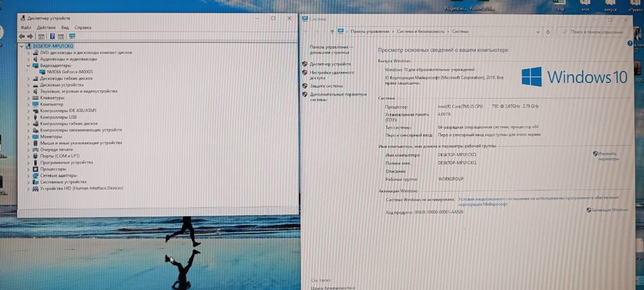Click the USB controllers plug icon
Screen dimensions: 644x290
pyautogui.click(x=35, y=117)
